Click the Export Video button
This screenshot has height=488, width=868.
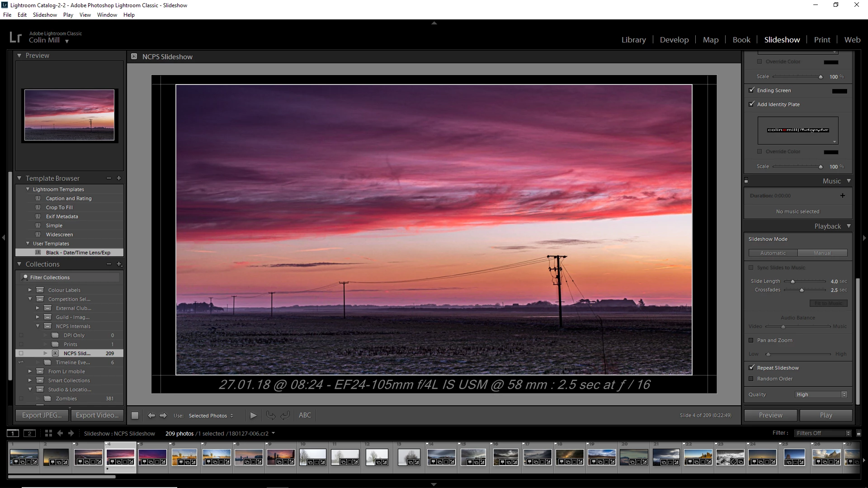(x=97, y=415)
